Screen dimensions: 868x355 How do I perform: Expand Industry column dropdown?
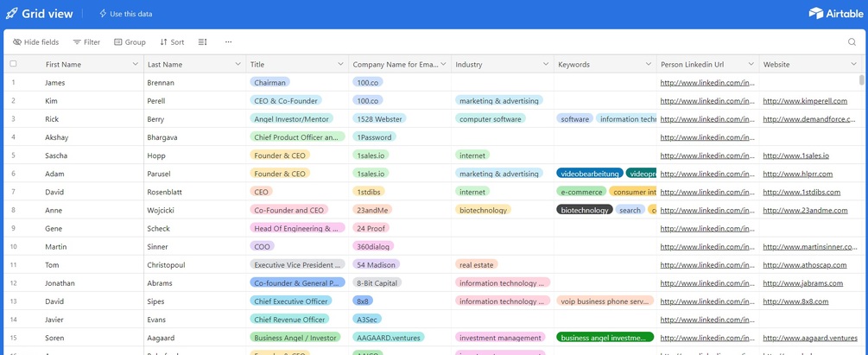(545, 64)
